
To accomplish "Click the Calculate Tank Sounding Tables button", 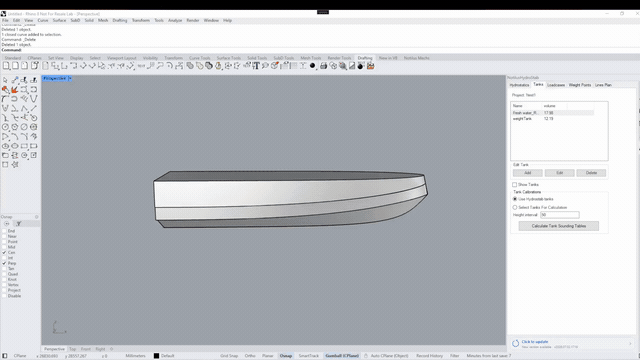I will pyautogui.click(x=559, y=226).
